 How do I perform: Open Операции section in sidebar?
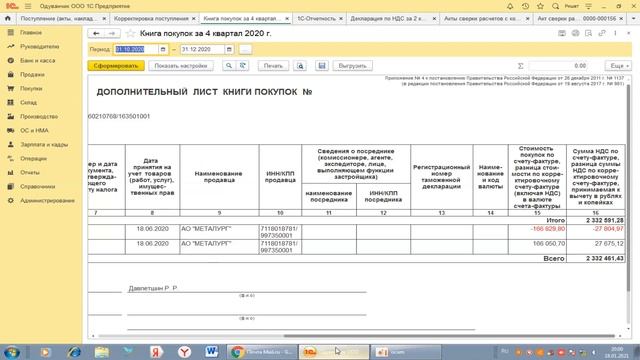pos(33,158)
